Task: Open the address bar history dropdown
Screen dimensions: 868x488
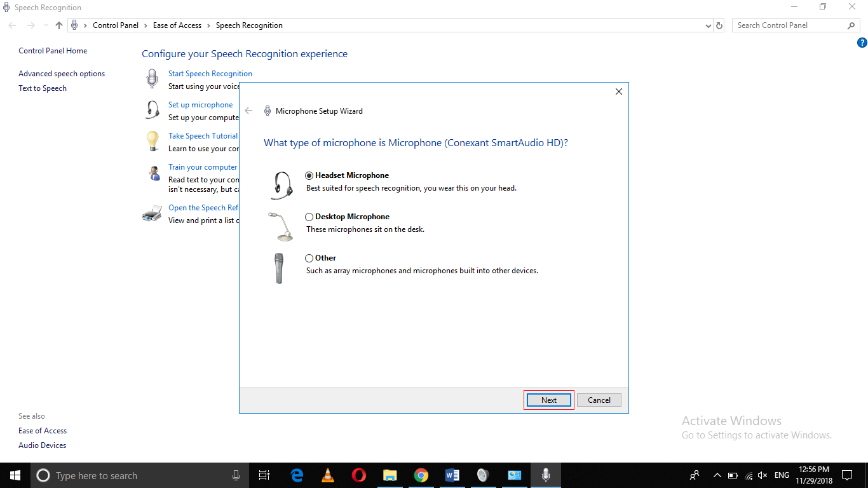Action: pyautogui.click(x=708, y=25)
